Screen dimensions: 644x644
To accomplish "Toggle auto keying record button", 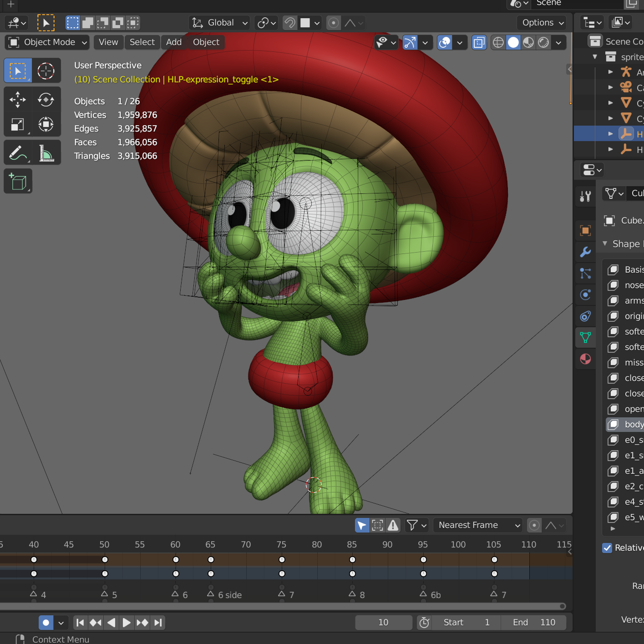I will pyautogui.click(x=46, y=622).
